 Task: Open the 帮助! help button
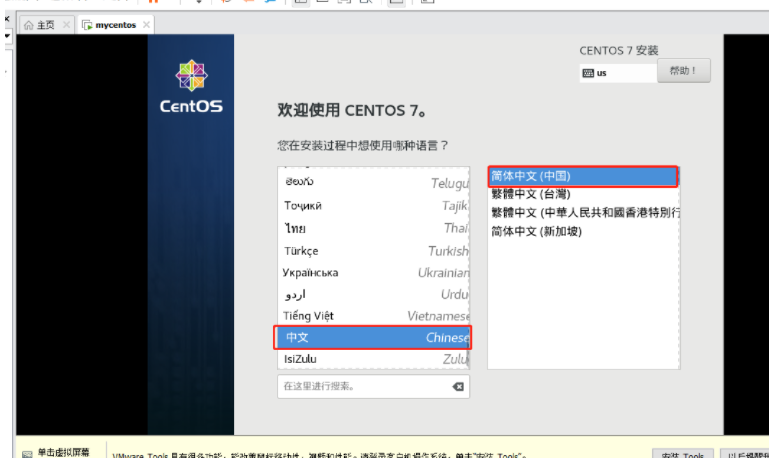pyautogui.click(x=684, y=71)
